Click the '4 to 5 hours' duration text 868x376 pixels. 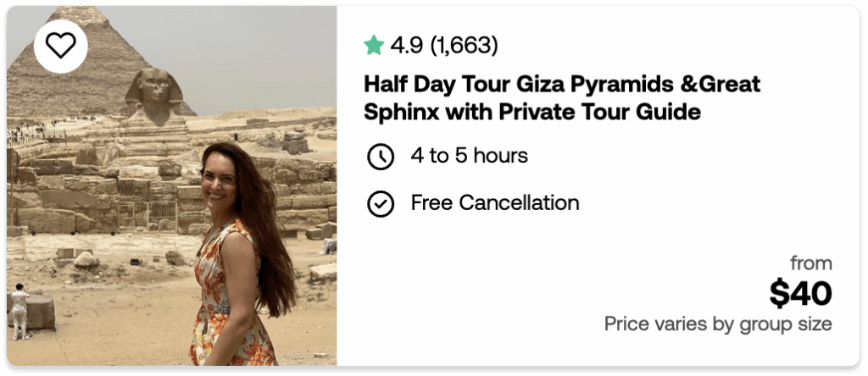(x=469, y=156)
